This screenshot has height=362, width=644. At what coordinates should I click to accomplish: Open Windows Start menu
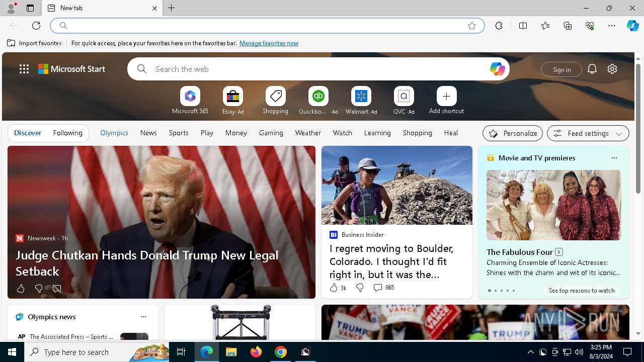pyautogui.click(x=12, y=352)
